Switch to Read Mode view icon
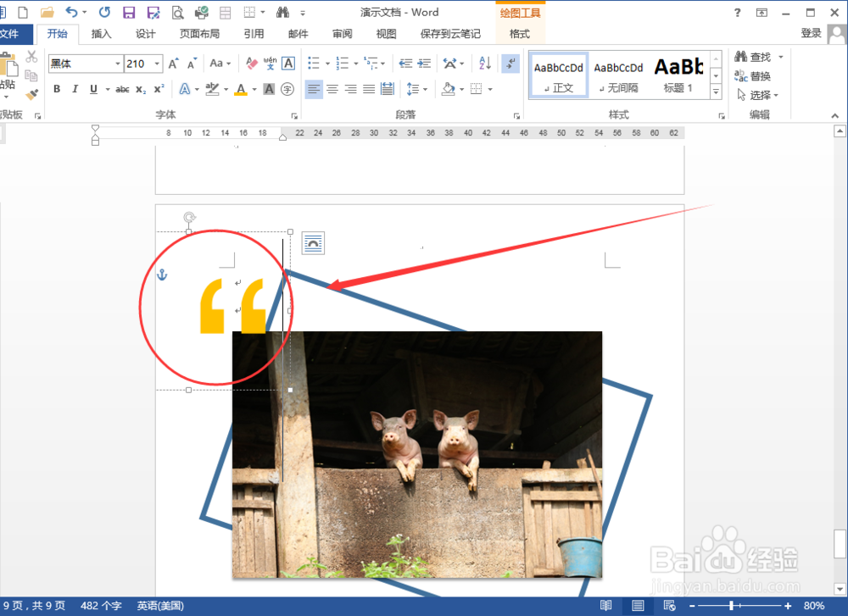Image resolution: width=848 pixels, height=616 pixels. [606, 606]
